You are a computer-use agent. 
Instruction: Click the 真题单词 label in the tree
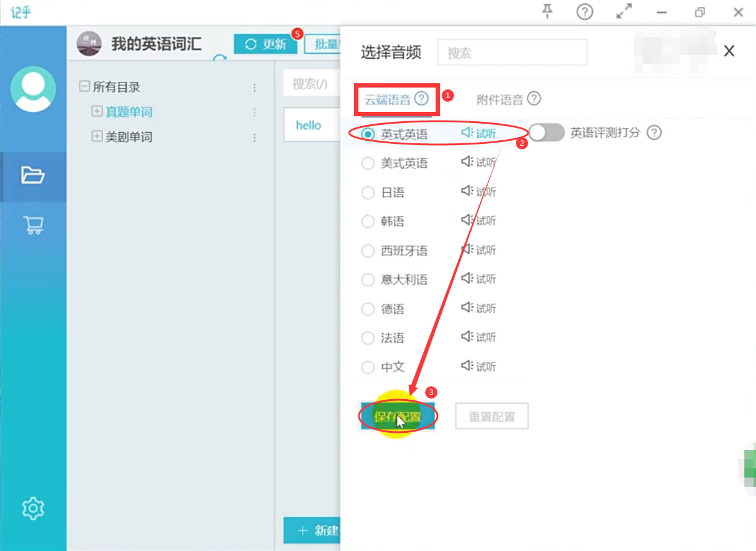[x=129, y=112]
